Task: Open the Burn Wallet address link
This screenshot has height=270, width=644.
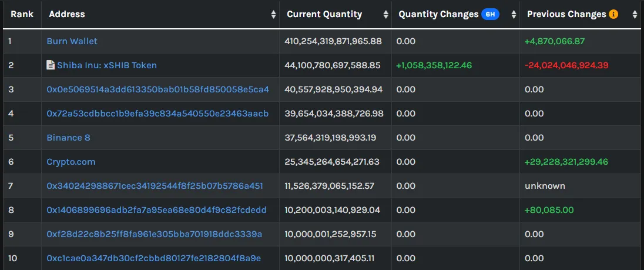Action: [x=72, y=41]
